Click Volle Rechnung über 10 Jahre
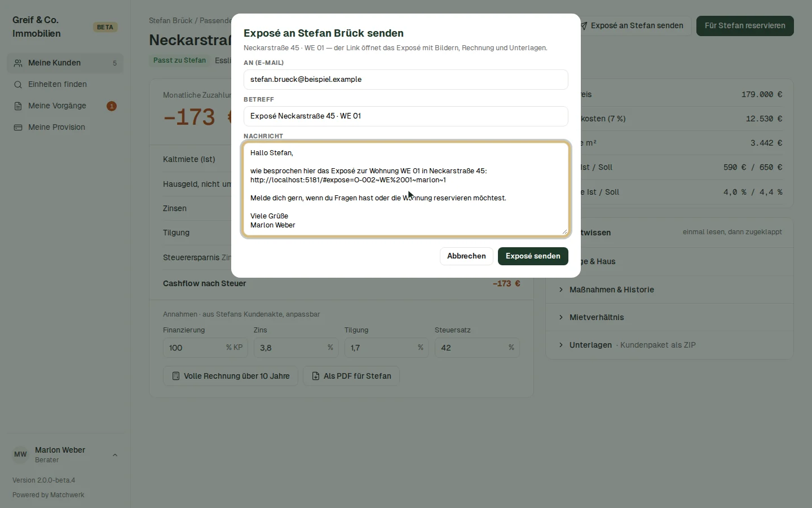This screenshot has width=812, height=508. click(x=231, y=376)
